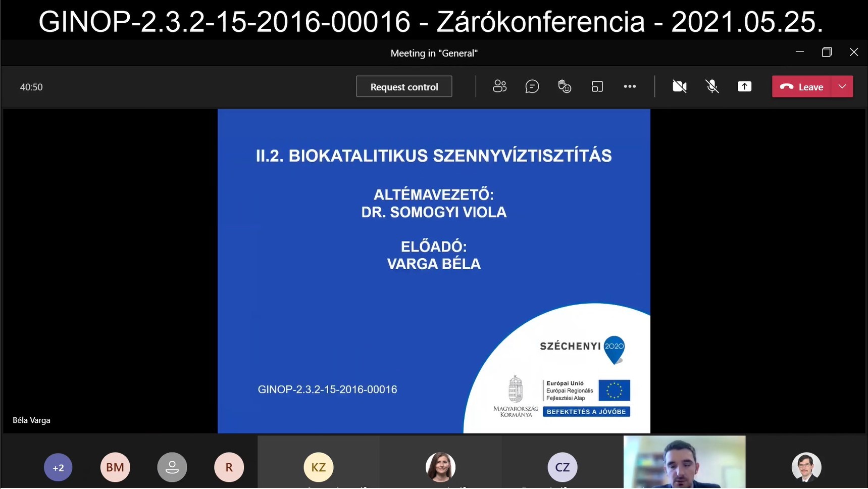Open the share content tray
The width and height of the screenshot is (868, 489).
coord(745,86)
